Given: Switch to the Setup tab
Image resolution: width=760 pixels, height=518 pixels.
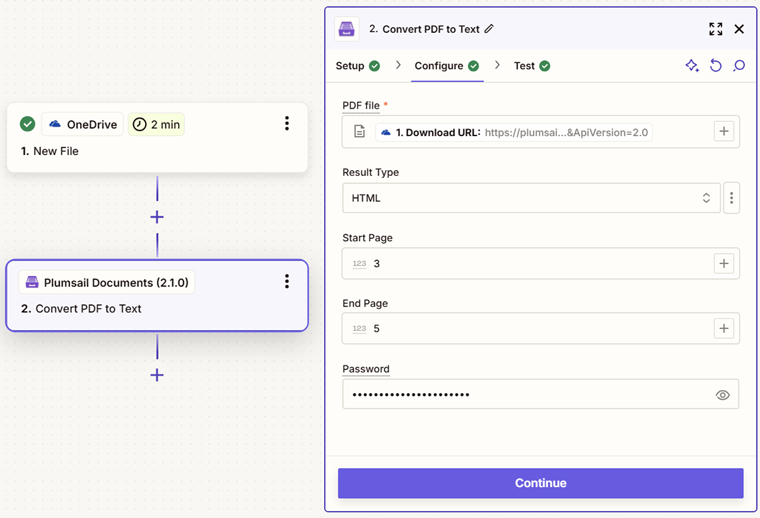Looking at the screenshot, I should (358, 66).
